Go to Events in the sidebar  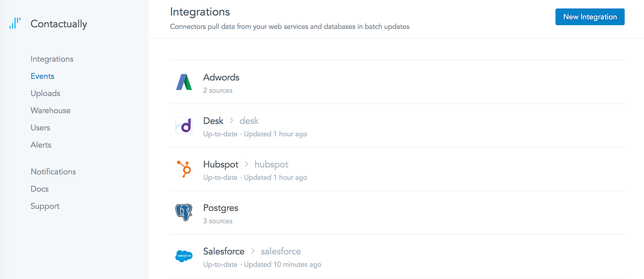(x=42, y=76)
